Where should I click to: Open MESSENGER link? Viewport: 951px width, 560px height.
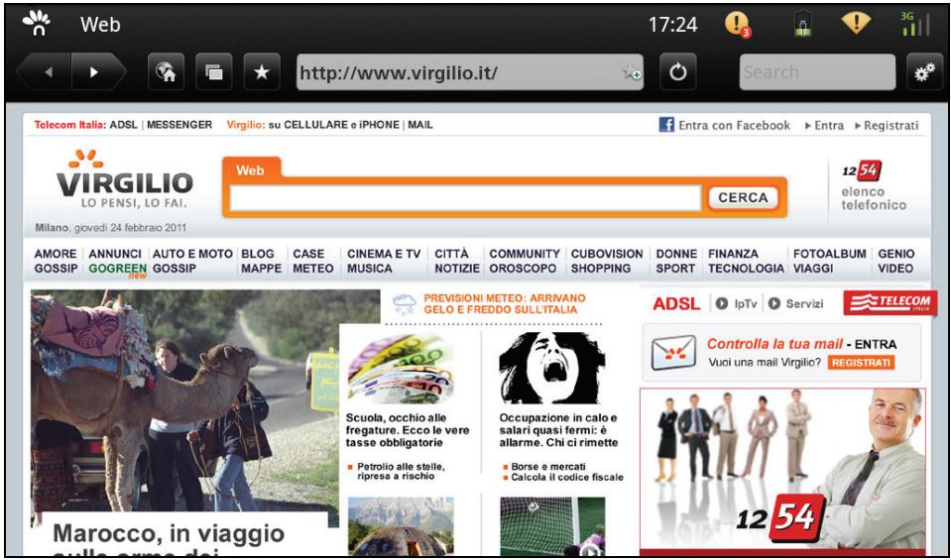tap(179, 125)
